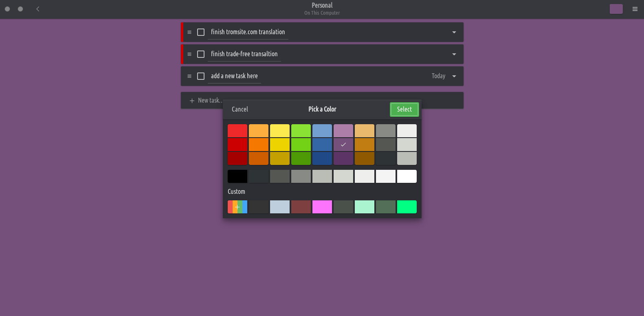Pick the bright pink custom color swatch

[x=322, y=207]
